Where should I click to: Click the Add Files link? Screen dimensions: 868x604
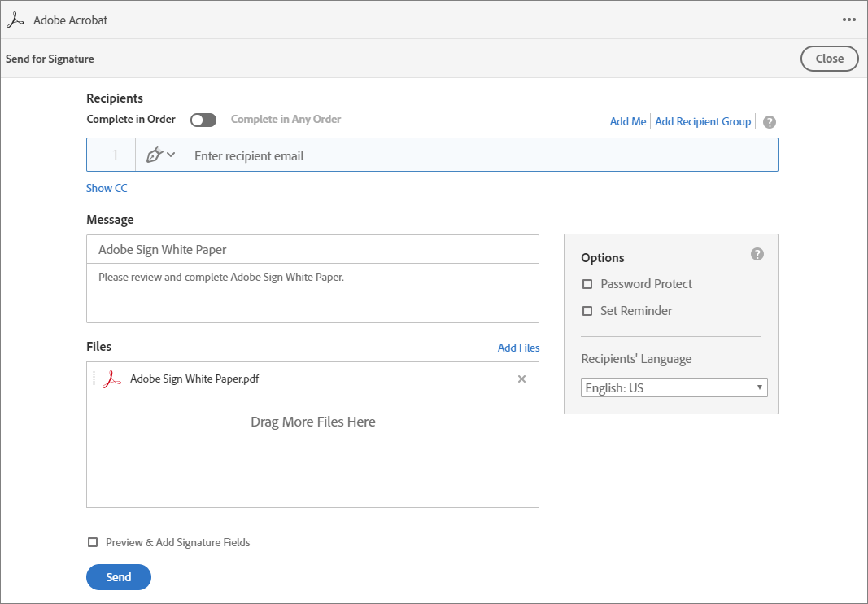(x=518, y=348)
